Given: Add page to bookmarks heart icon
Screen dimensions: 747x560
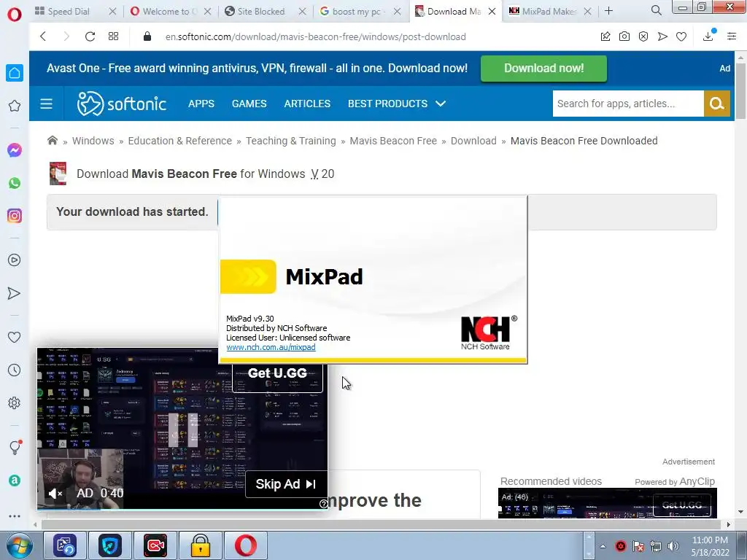Looking at the screenshot, I should point(681,36).
